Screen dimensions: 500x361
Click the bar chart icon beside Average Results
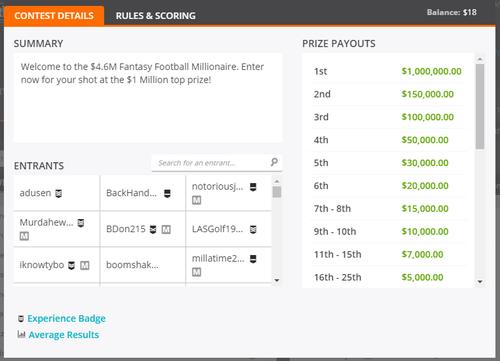click(21, 334)
